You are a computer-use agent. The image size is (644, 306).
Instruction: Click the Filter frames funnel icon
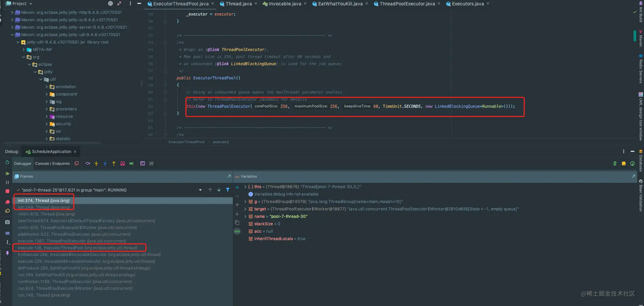coord(228,190)
